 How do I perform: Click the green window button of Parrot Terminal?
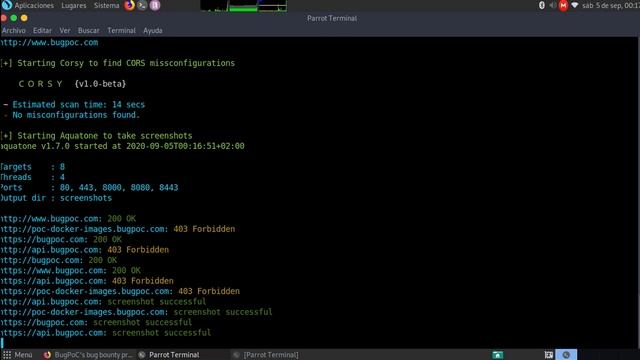coord(13,18)
